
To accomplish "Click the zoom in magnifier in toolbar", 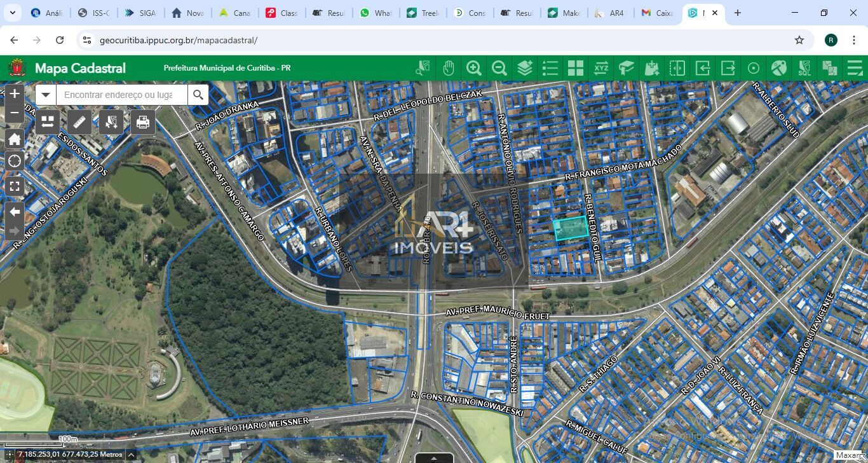I will point(474,68).
